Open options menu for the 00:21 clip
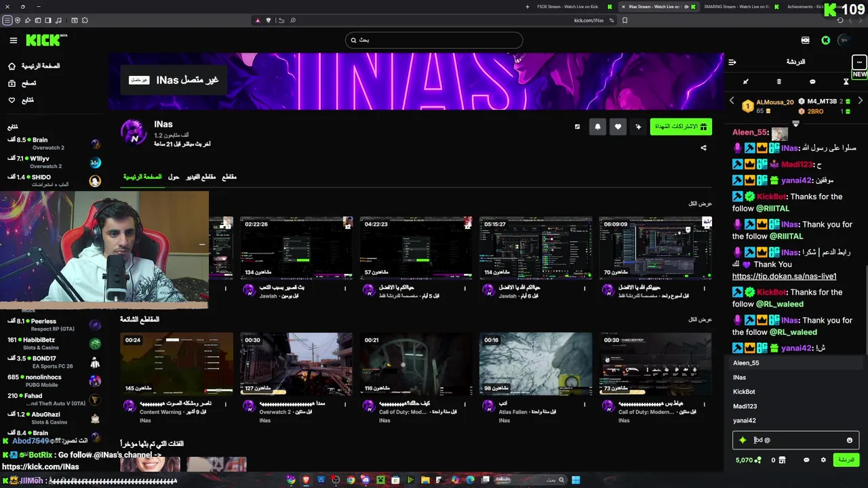This screenshot has width=868, height=488. 465,405
